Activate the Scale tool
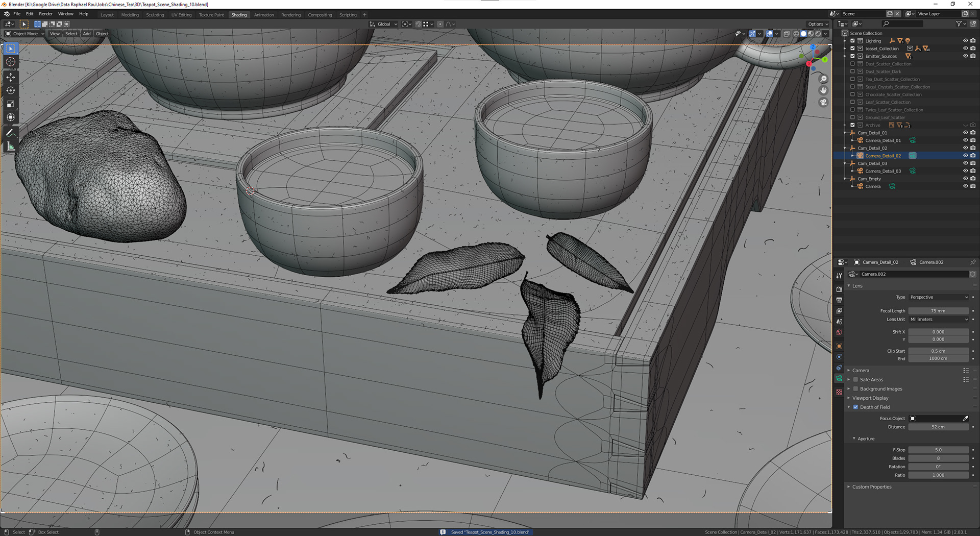980x536 pixels. click(10, 104)
